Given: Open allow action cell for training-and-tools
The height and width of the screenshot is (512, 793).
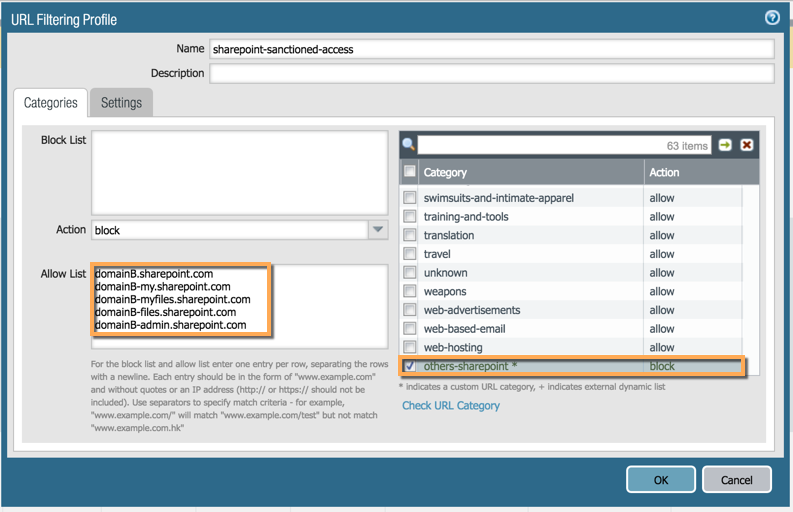Looking at the screenshot, I should pos(693,216).
